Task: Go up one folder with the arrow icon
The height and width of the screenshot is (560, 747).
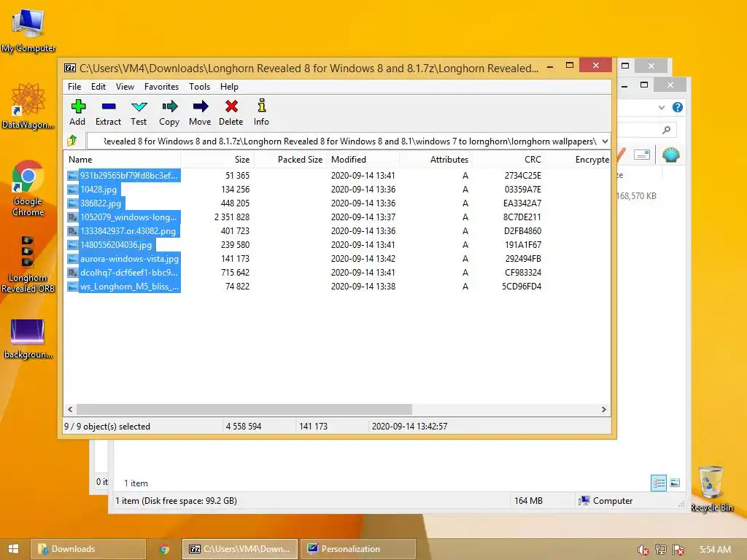Action: (x=72, y=141)
